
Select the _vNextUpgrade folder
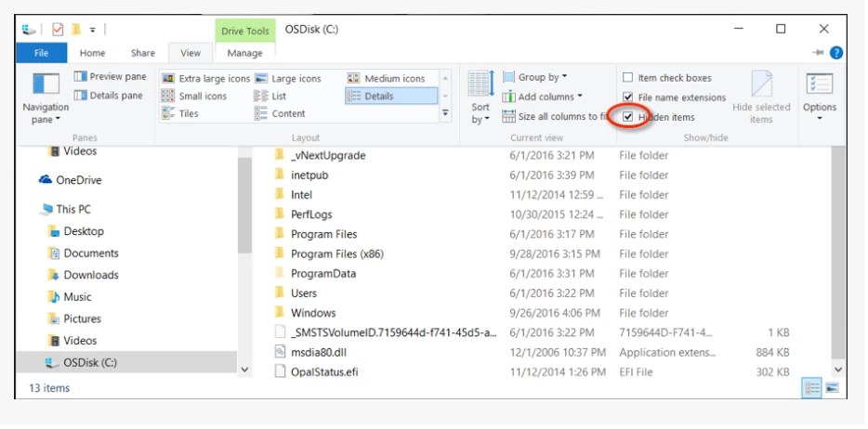pos(328,155)
